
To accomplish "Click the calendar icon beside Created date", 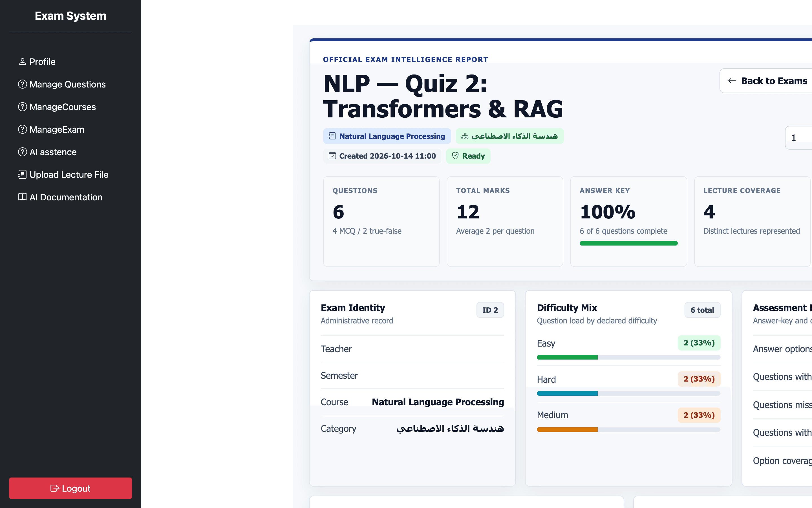I will (x=332, y=156).
